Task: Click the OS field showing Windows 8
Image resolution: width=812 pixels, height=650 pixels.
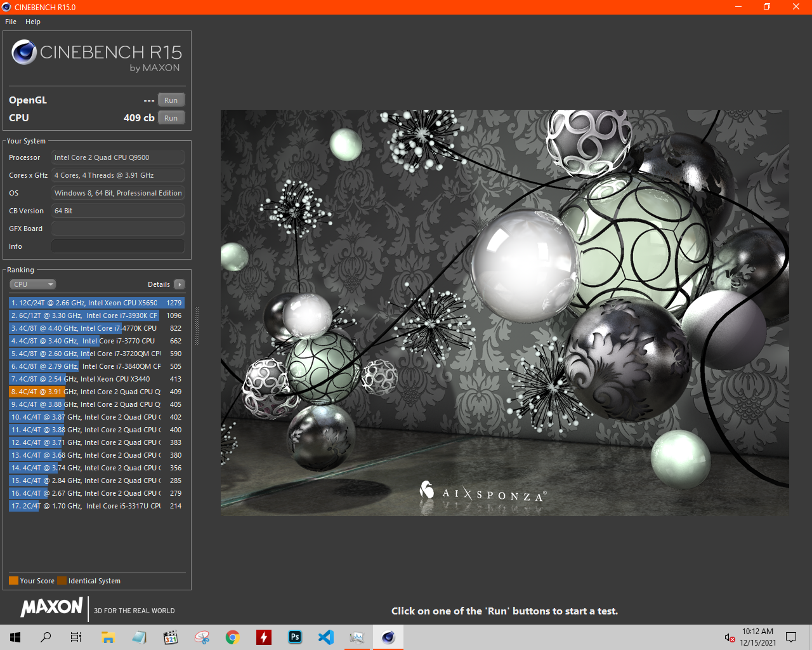Action: point(118,193)
